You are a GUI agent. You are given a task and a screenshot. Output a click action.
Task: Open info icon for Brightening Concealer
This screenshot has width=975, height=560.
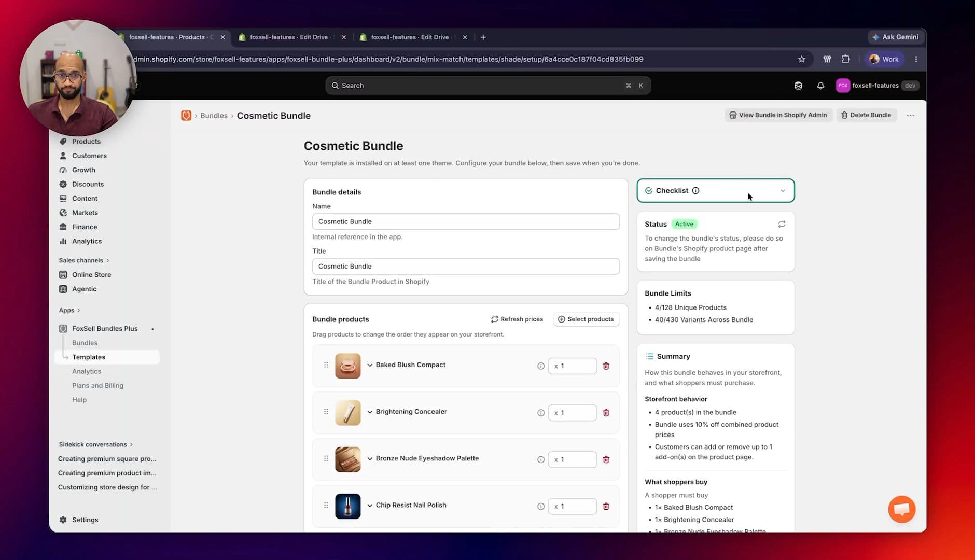click(x=541, y=413)
